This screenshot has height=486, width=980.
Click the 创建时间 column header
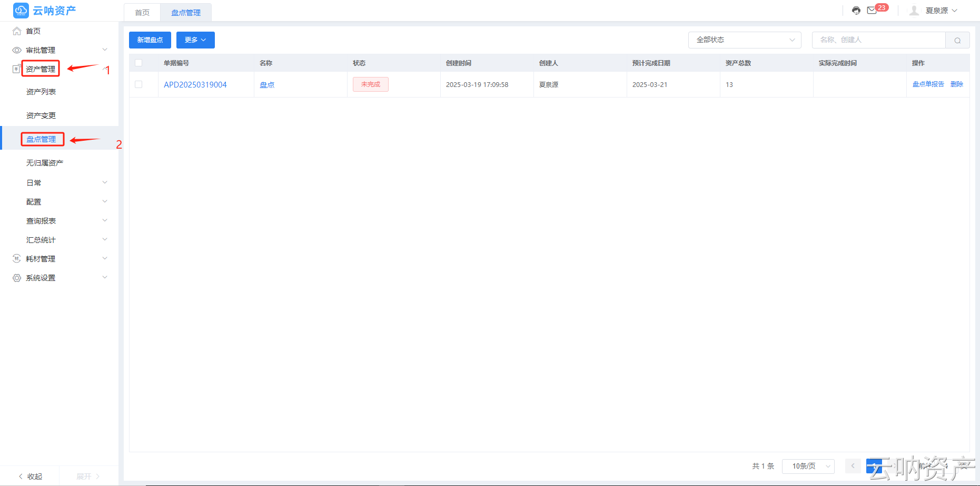[459, 63]
